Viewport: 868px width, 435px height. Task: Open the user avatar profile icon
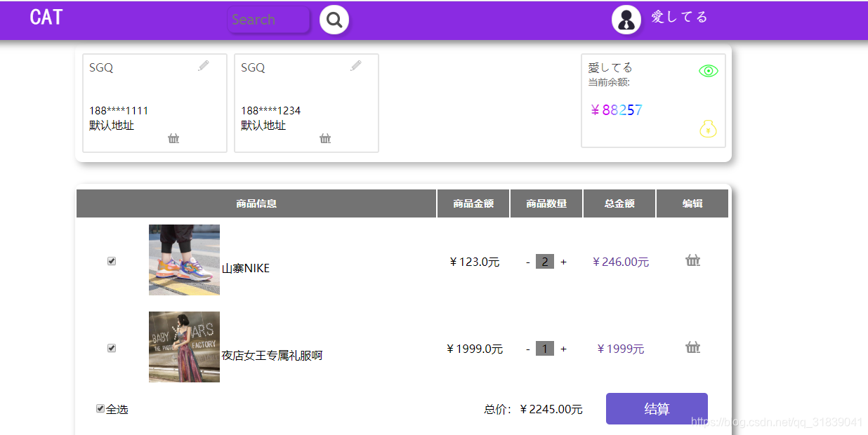click(626, 20)
